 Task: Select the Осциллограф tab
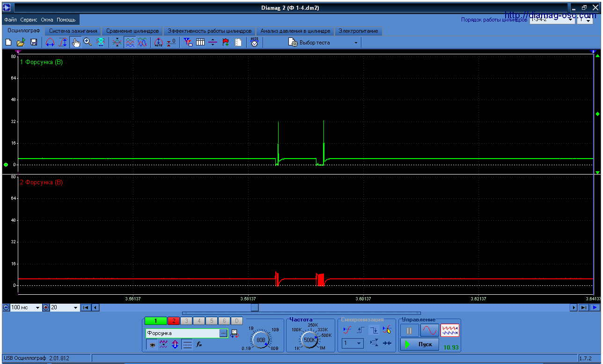coord(23,31)
